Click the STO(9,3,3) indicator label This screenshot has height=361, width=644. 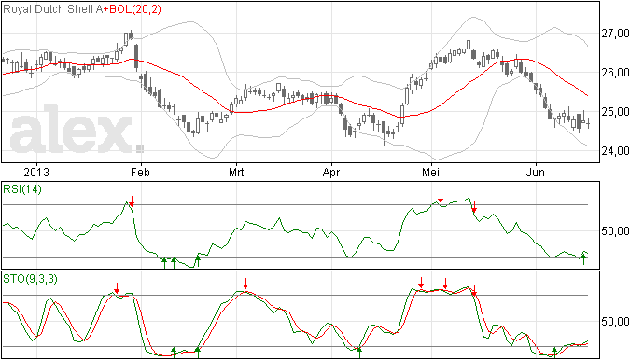(31, 279)
